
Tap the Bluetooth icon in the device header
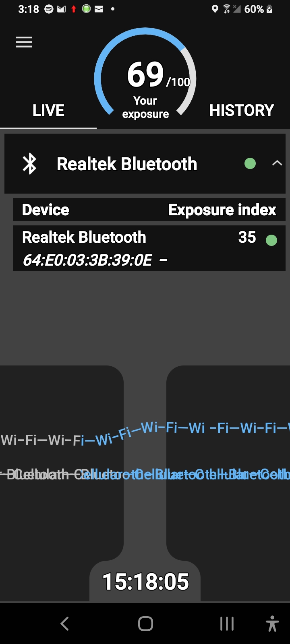click(29, 164)
